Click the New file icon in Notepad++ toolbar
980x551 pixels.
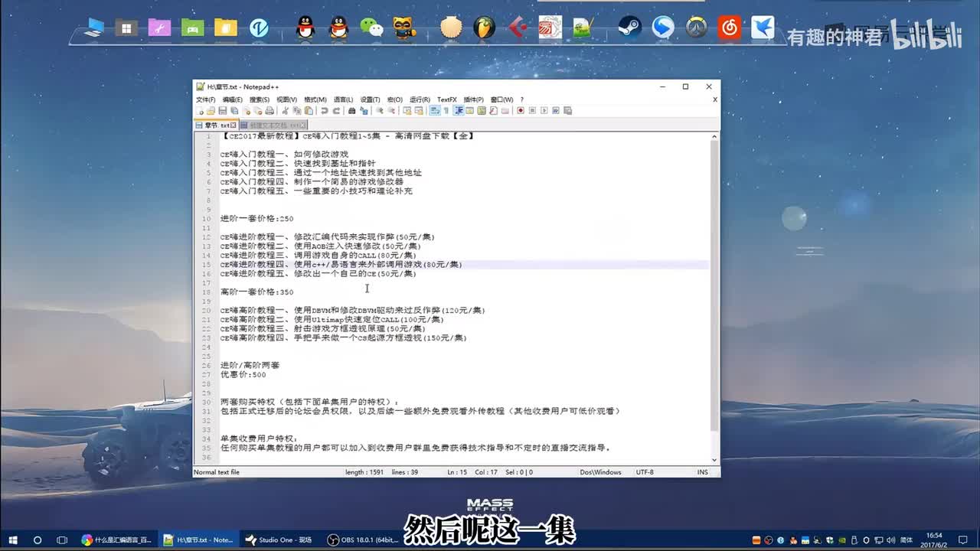200,110
